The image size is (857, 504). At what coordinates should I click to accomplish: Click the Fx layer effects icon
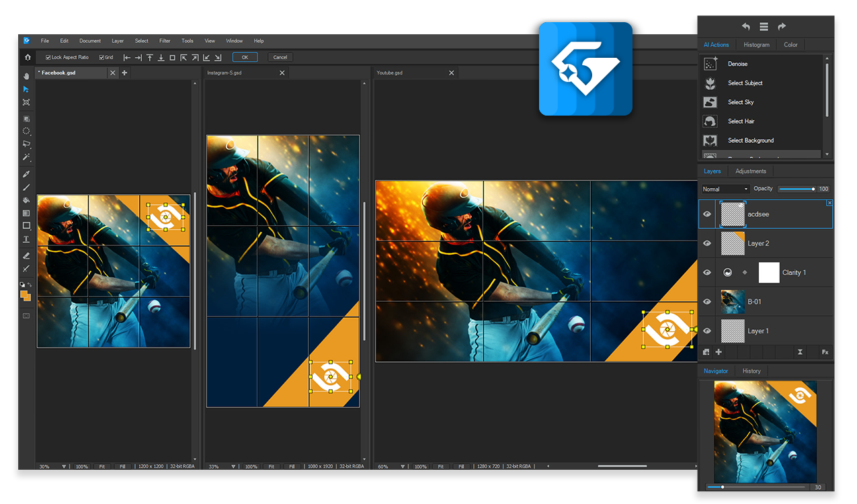(x=824, y=352)
